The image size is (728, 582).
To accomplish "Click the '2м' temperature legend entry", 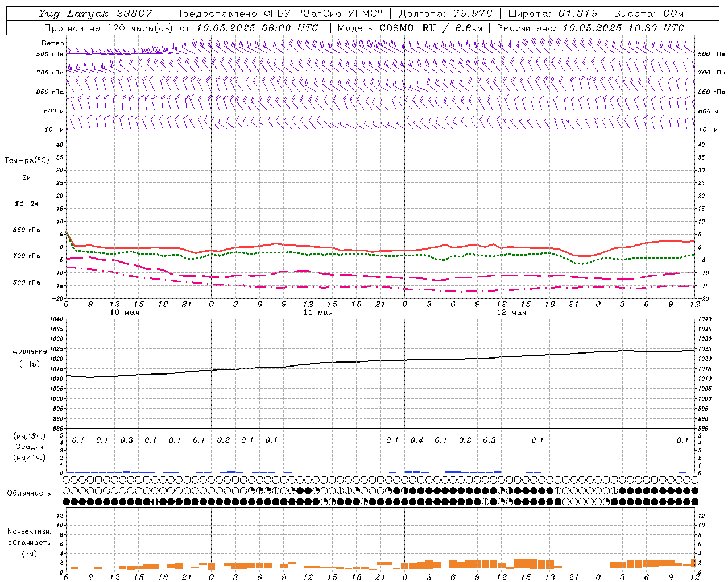I will click(x=27, y=178).
